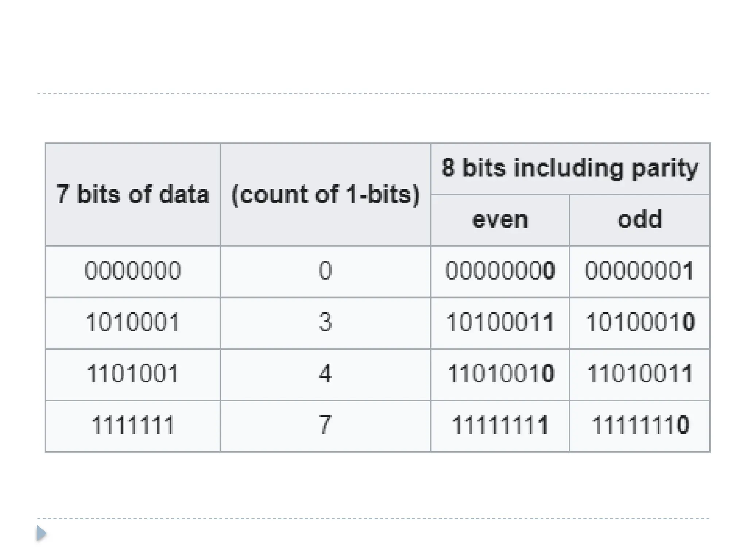
Task: Click count cell showing 4
Action: (x=325, y=374)
